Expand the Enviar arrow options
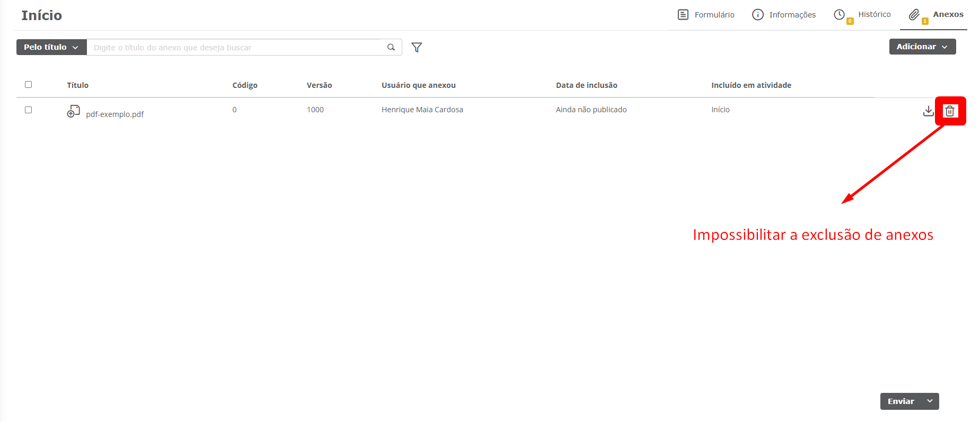The height and width of the screenshot is (422, 980). click(x=930, y=401)
